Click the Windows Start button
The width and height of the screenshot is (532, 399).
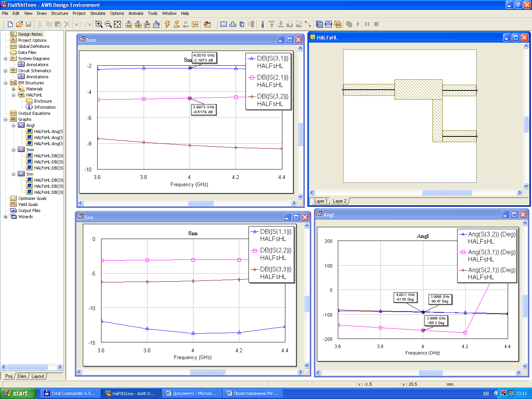(18, 393)
